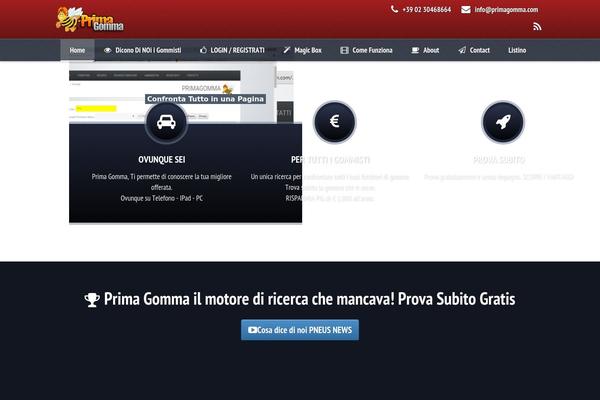Click thumbs-up icon beside LOGIN
This screenshot has width=600, height=400.
[x=203, y=50]
